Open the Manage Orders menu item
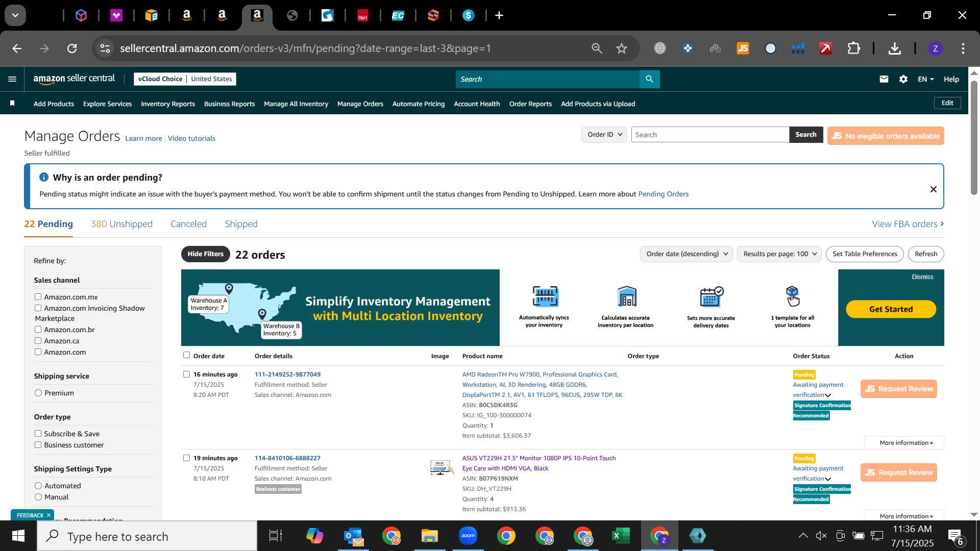This screenshot has width=980, height=551. (360, 104)
